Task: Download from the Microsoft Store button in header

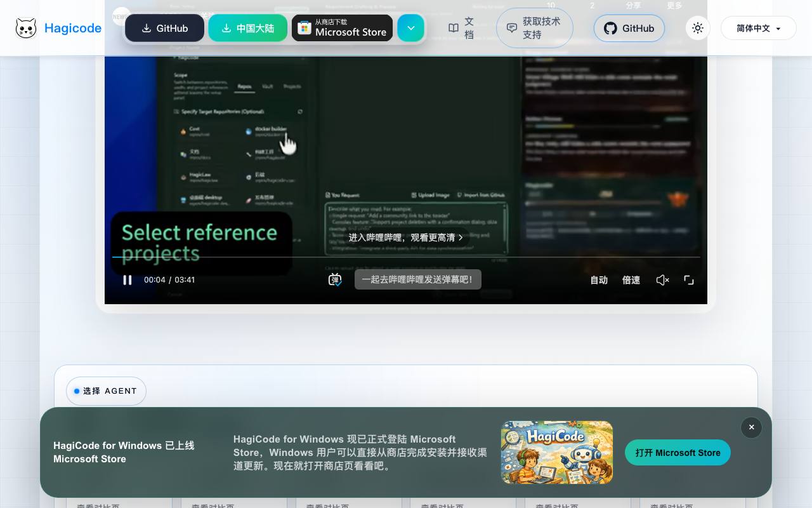Action: [x=342, y=29]
